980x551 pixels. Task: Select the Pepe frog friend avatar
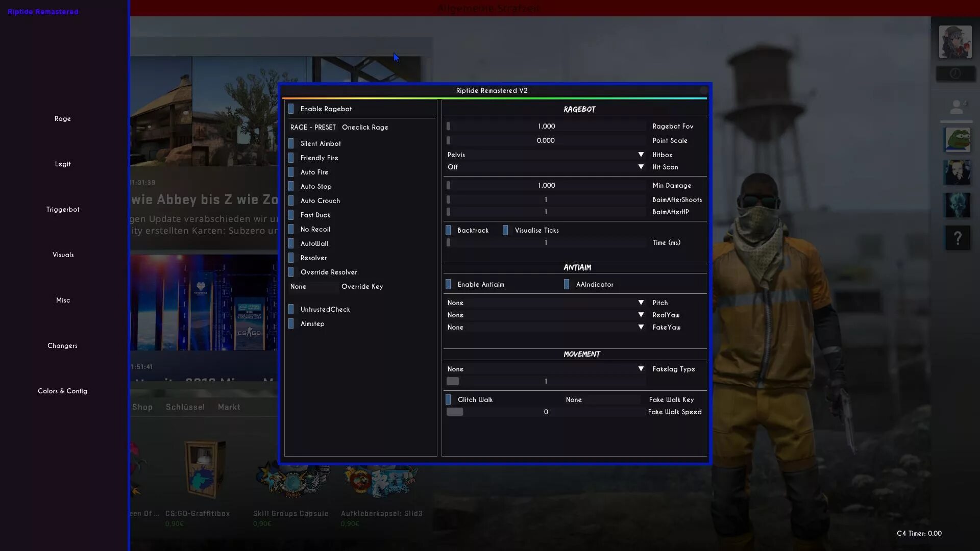point(957,140)
